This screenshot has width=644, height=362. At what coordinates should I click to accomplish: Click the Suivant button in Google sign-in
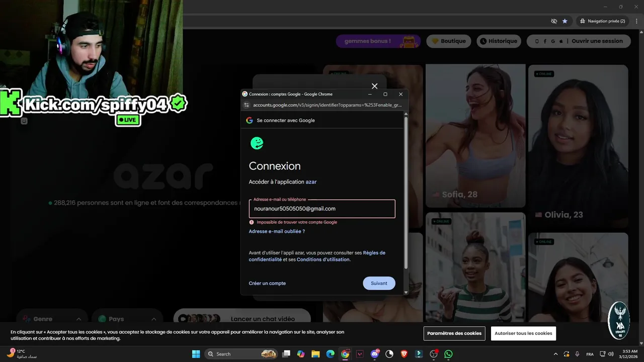coord(379,283)
